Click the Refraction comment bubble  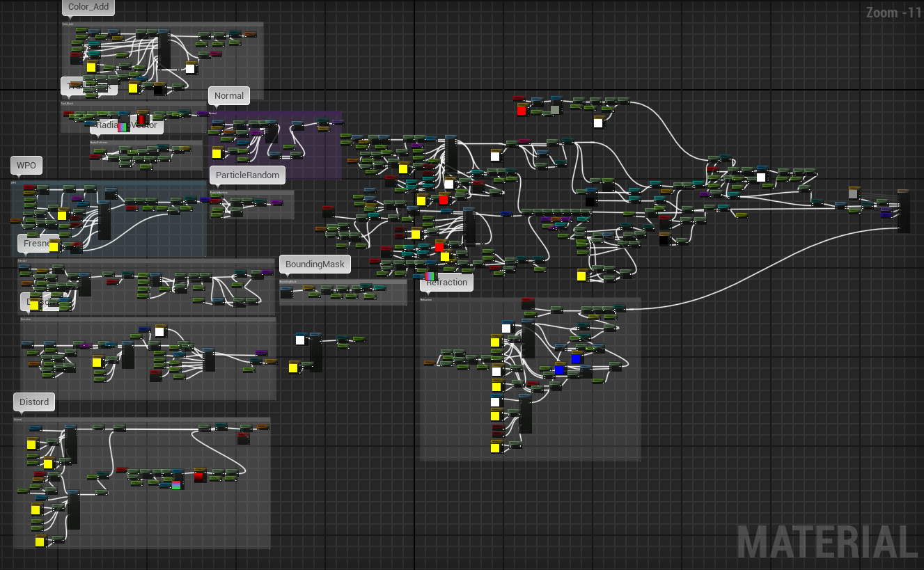447,282
